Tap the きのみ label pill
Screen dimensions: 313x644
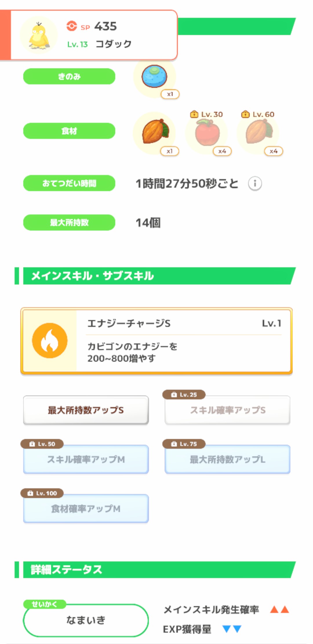point(69,77)
